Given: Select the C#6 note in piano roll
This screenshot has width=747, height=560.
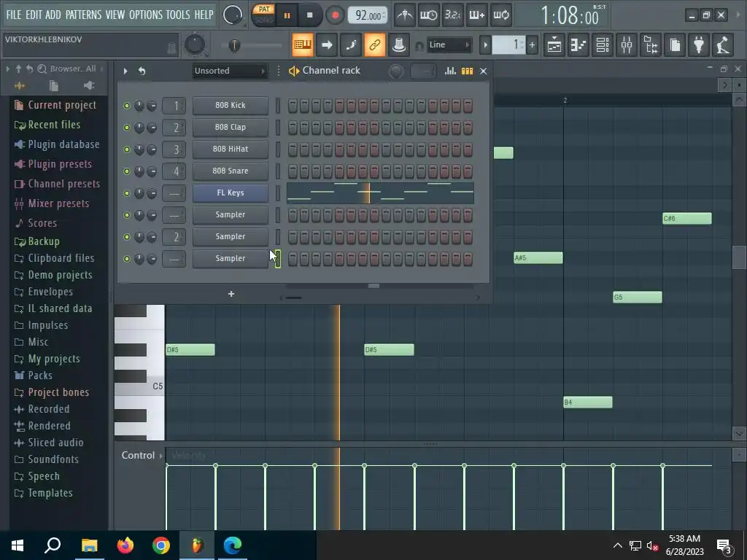Looking at the screenshot, I should click(x=687, y=219).
